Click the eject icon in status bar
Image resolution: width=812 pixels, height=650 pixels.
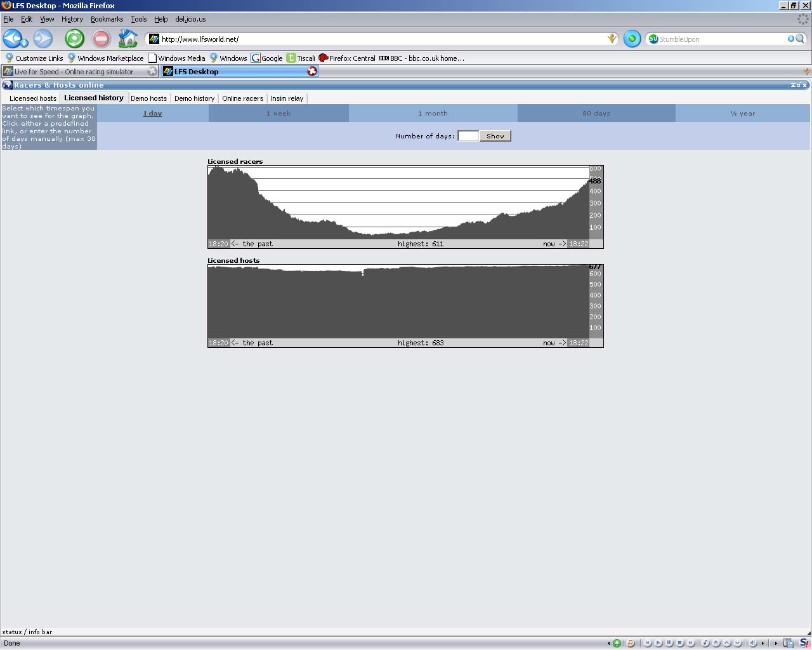pyautogui.click(x=716, y=643)
